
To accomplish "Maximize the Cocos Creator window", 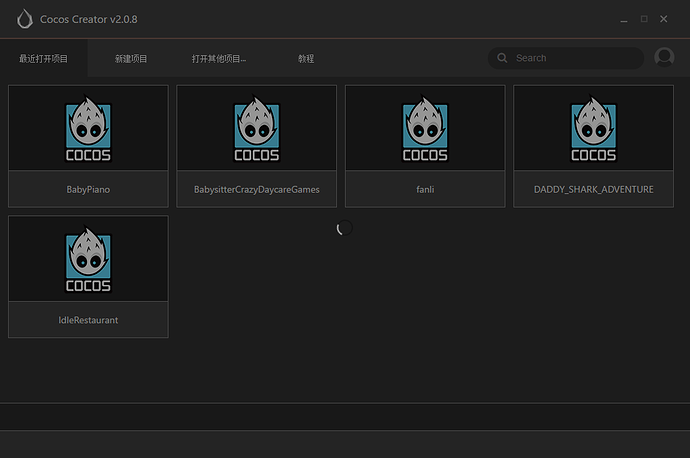I will 644,19.
